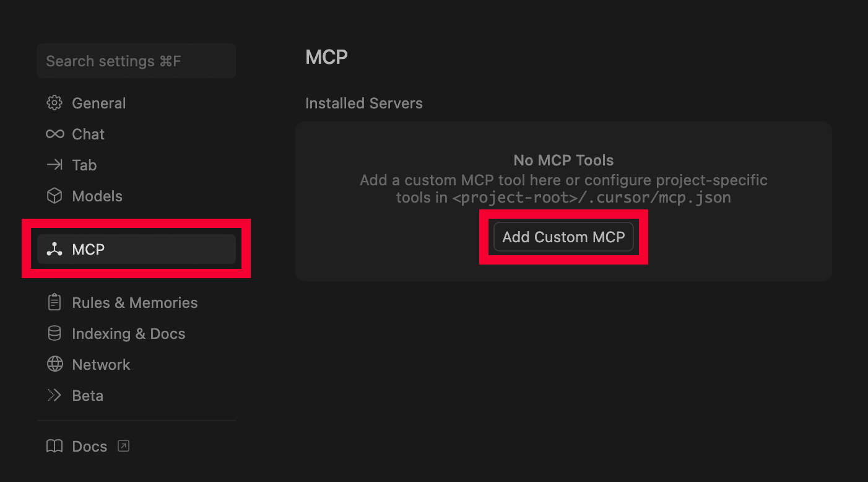
Task: Open the Docs link text
Action: pyautogui.click(x=90, y=446)
